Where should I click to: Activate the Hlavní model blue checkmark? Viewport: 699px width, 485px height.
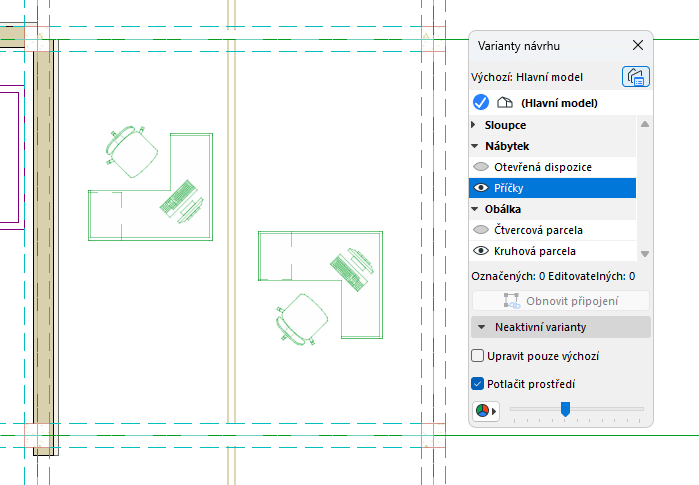point(481,103)
